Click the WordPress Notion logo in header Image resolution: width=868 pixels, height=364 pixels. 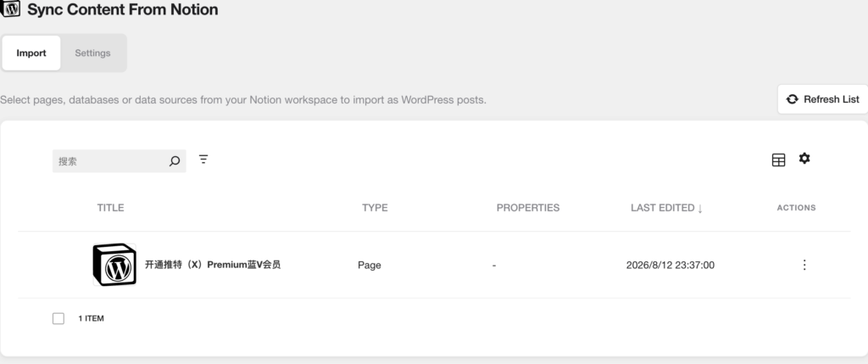click(x=10, y=8)
